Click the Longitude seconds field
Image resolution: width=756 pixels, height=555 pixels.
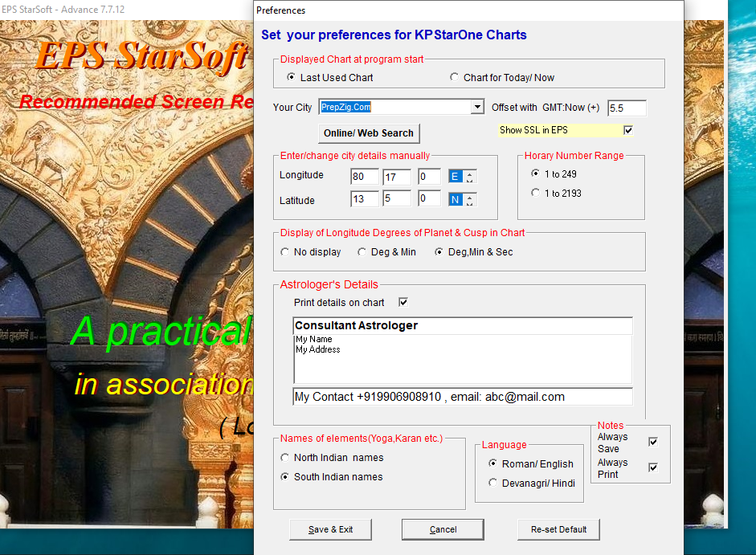[x=430, y=177]
